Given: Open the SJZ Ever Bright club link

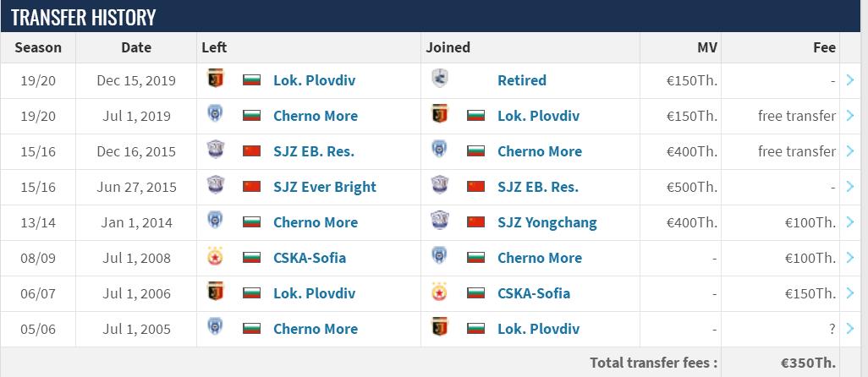Looking at the screenshot, I should coord(324,187).
